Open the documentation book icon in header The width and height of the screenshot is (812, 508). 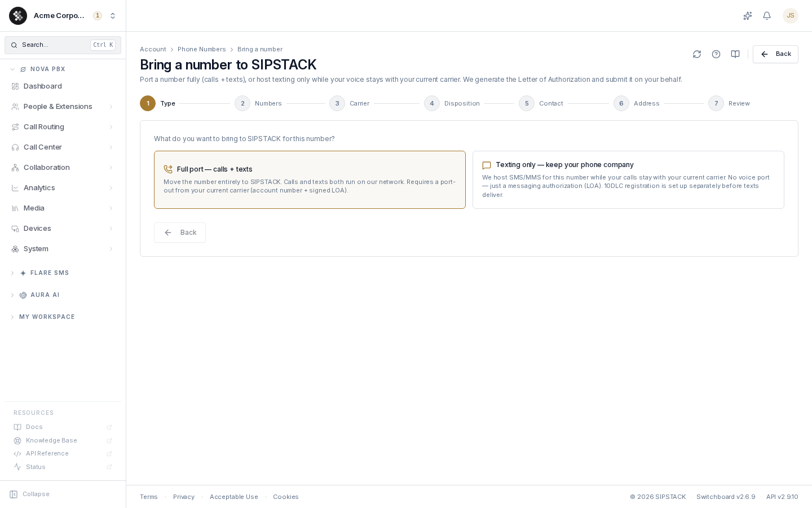tap(735, 54)
